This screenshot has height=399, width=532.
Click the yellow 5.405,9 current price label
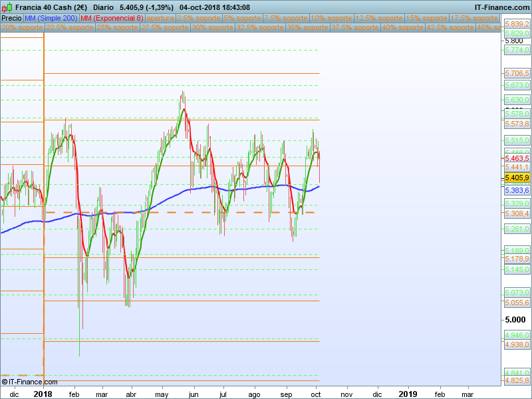click(x=517, y=178)
